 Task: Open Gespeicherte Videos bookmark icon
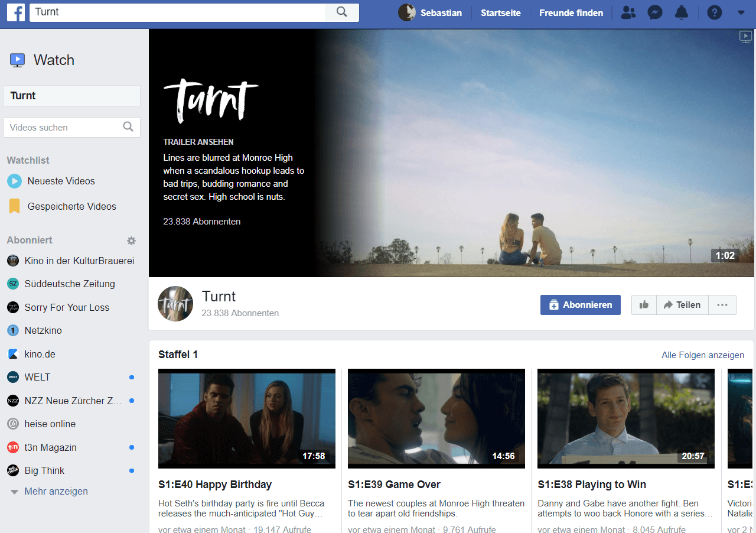[14, 206]
